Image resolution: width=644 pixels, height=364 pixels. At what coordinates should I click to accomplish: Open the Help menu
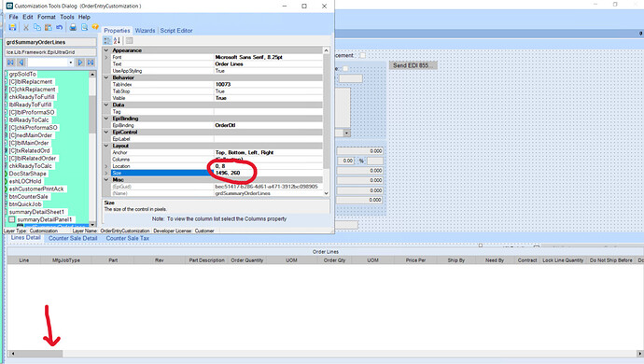[84, 17]
